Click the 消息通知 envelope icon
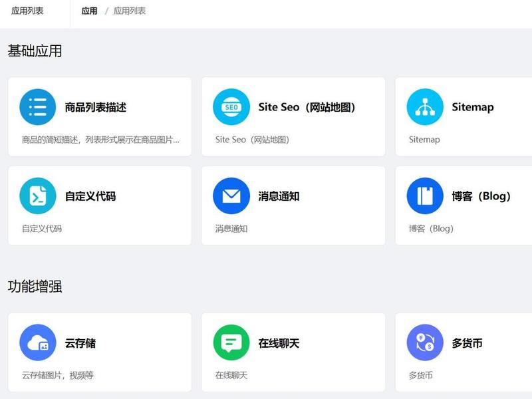532x399 pixels. click(x=231, y=196)
